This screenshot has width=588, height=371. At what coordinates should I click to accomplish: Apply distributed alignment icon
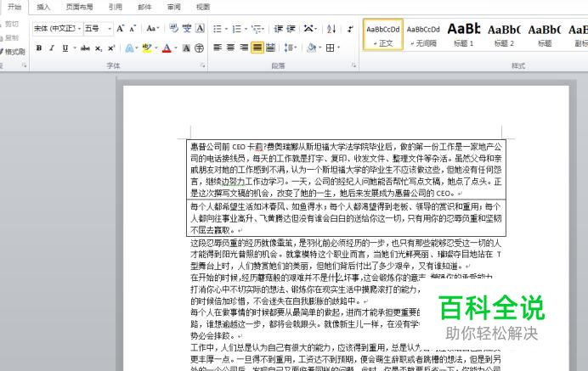point(270,48)
